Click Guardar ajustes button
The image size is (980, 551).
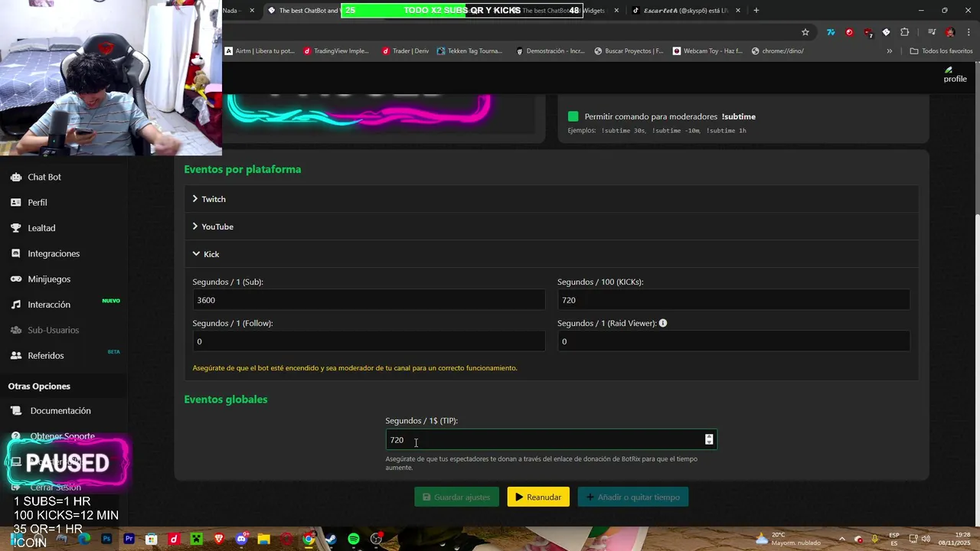coord(457,497)
